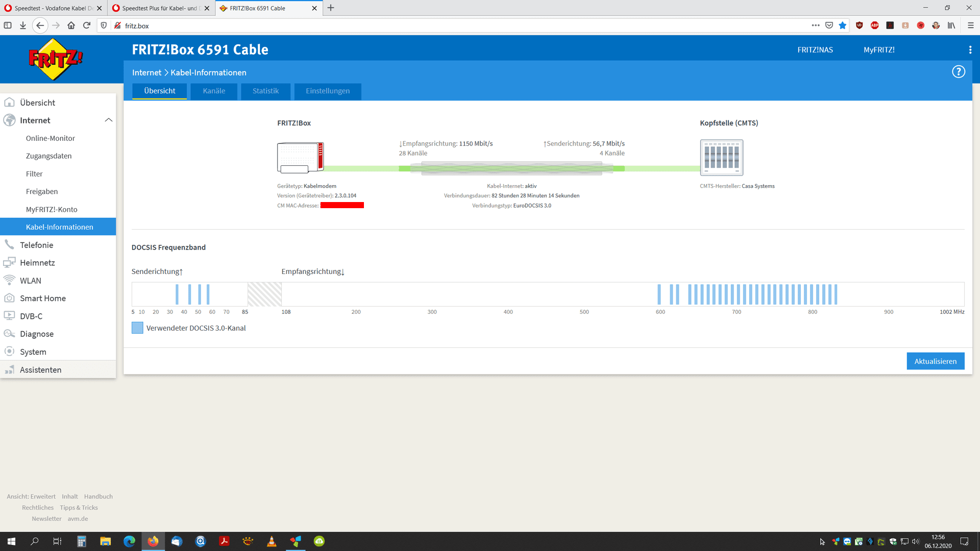Open the browser downloads arrow
This screenshot has width=980, height=551.
coord(23,26)
